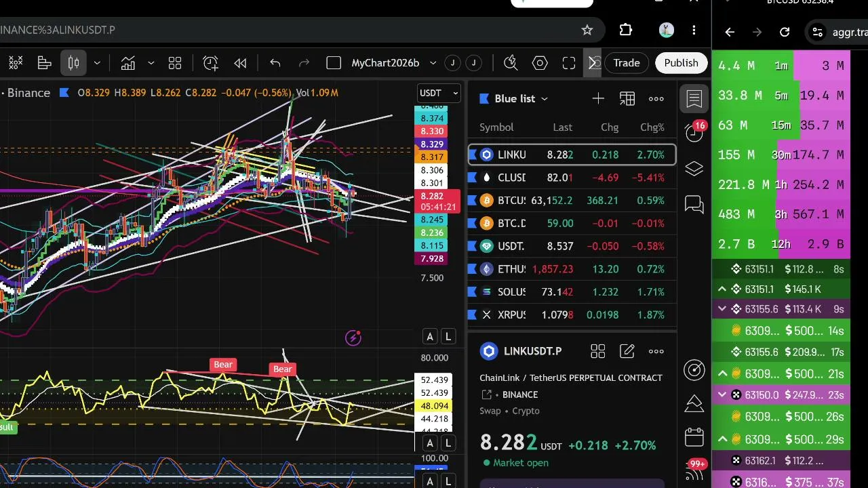Open the Alerts icon with 16 badge
The image size is (868, 488).
(694, 132)
